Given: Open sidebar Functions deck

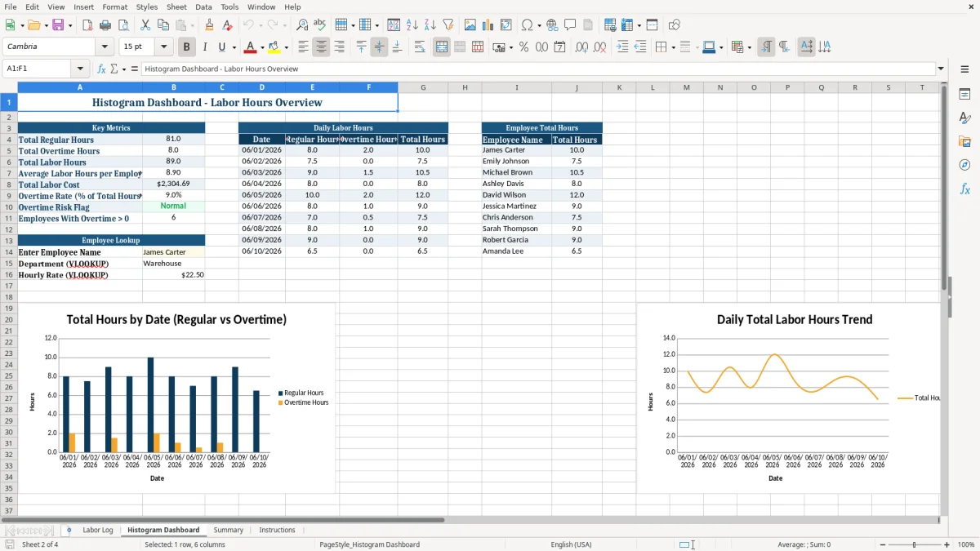Looking at the screenshot, I should (964, 189).
